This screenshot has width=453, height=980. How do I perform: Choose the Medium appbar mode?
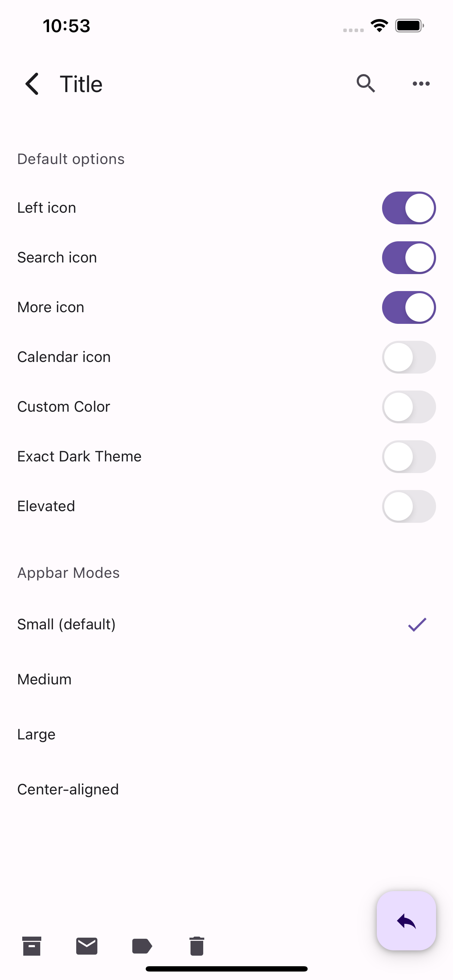pyautogui.click(x=226, y=679)
